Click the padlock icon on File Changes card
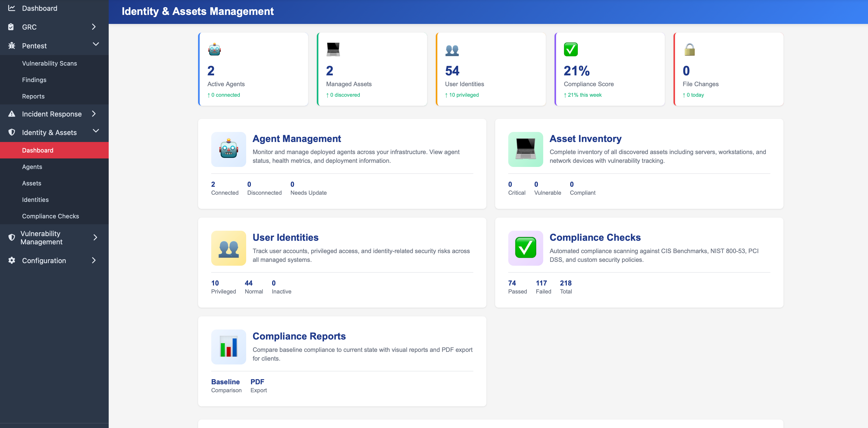 [689, 49]
